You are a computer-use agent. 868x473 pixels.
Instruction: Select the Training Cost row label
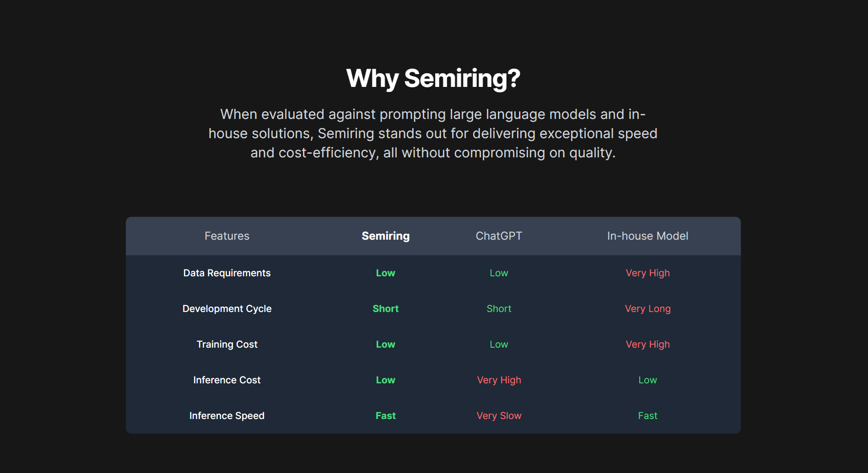coord(227,344)
